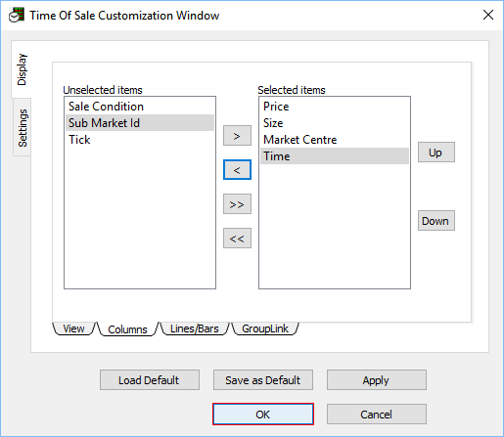Remove all items with << button
This screenshot has width=504, height=437.
237,239
